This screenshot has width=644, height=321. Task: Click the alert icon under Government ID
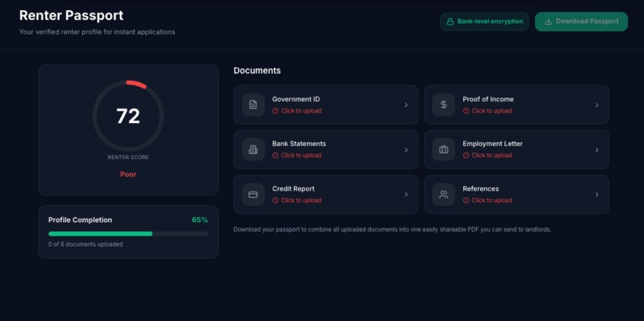(x=275, y=111)
